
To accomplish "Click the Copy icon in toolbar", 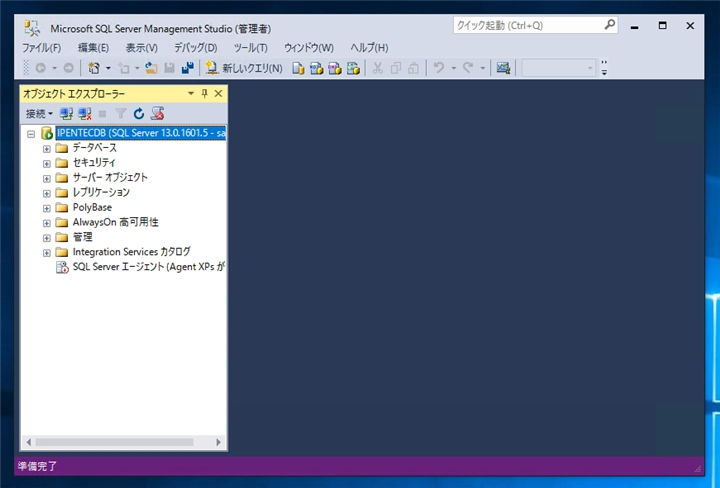I will click(395, 68).
